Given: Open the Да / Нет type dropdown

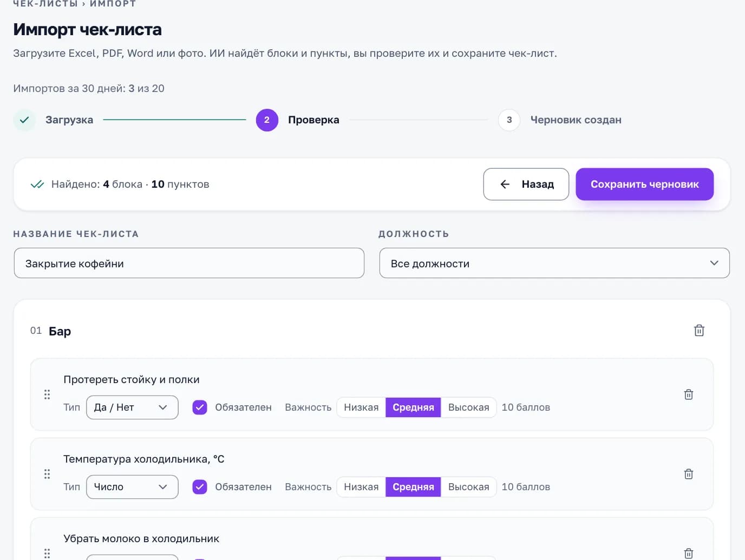Looking at the screenshot, I should tap(132, 407).
